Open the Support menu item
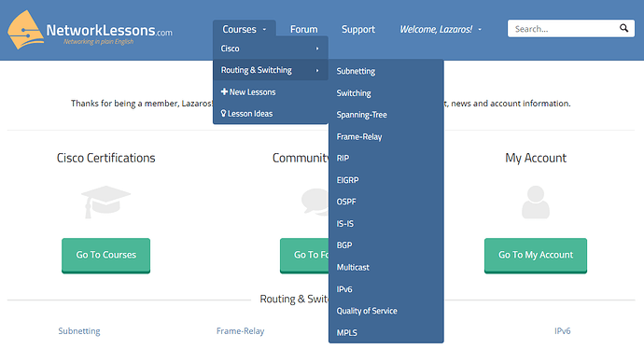The height and width of the screenshot is (349, 644). (358, 29)
